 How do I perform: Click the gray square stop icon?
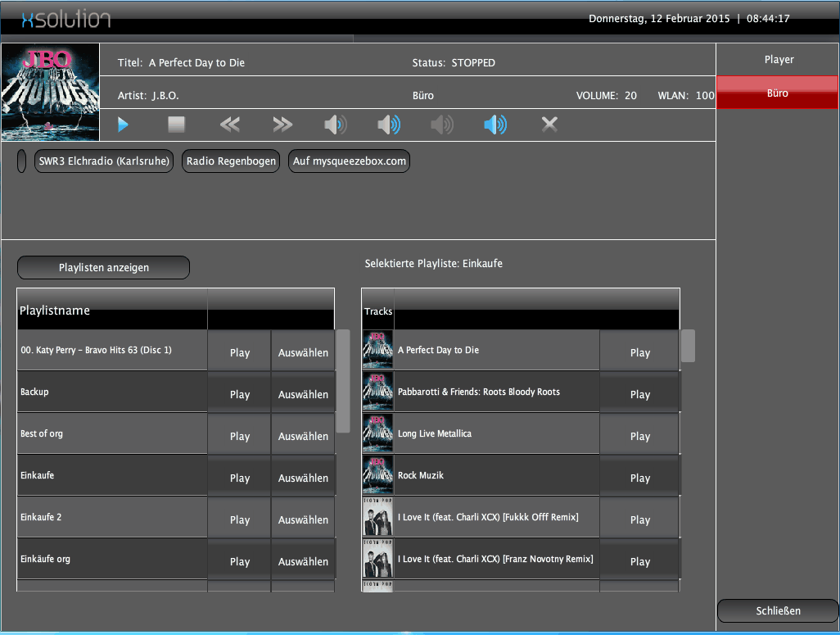pos(177,125)
